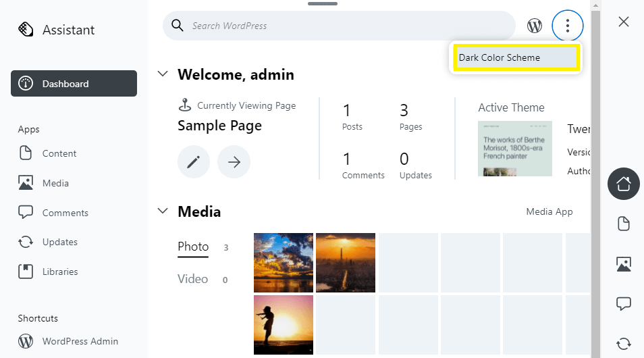Image resolution: width=644 pixels, height=358 pixels.
Task: Open the woman silhouette sunset thumbnail
Action: [x=284, y=325]
